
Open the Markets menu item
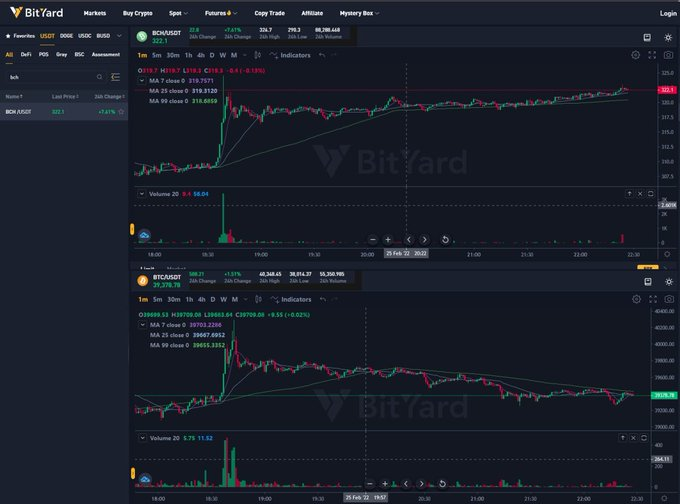(95, 13)
